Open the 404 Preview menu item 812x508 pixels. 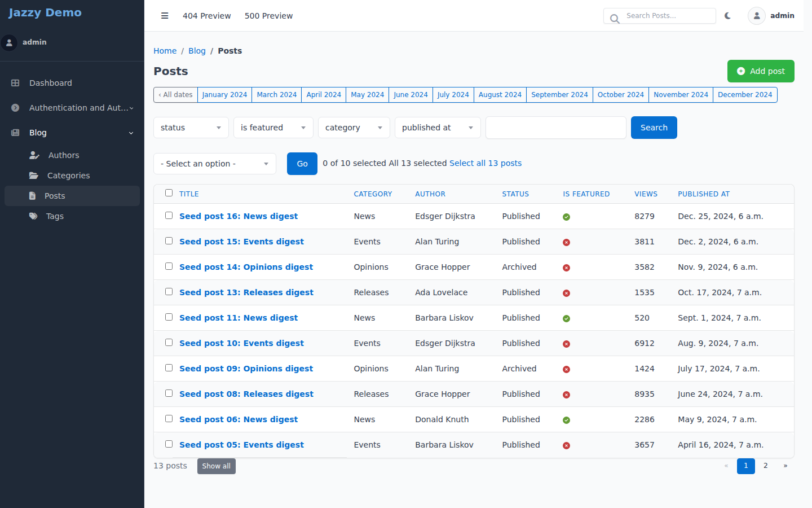click(207, 16)
